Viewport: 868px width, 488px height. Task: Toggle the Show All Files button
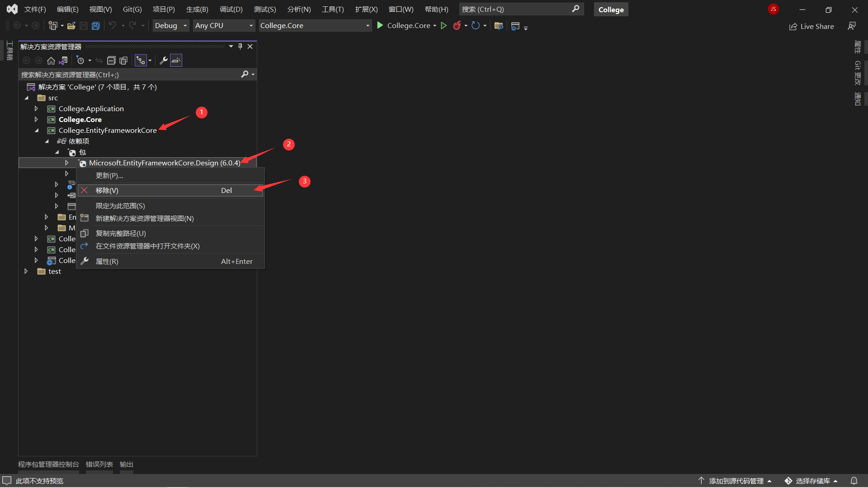pos(123,61)
